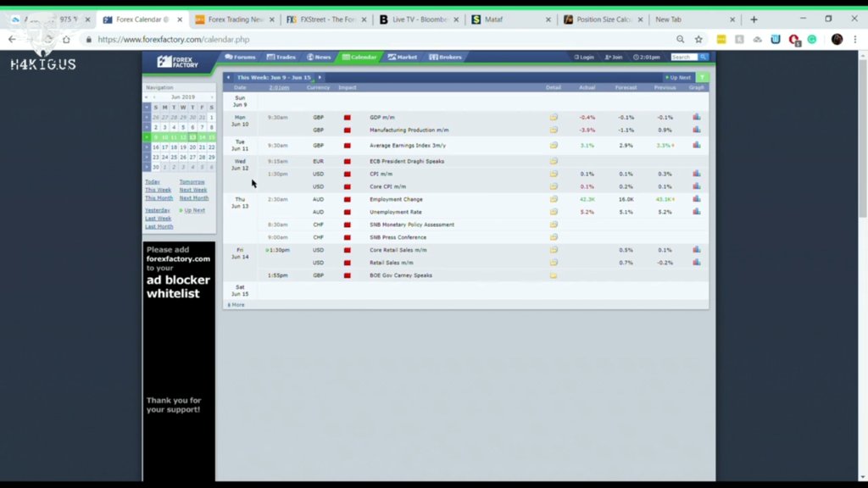Open the Chrome menu (three dots)

click(x=855, y=39)
